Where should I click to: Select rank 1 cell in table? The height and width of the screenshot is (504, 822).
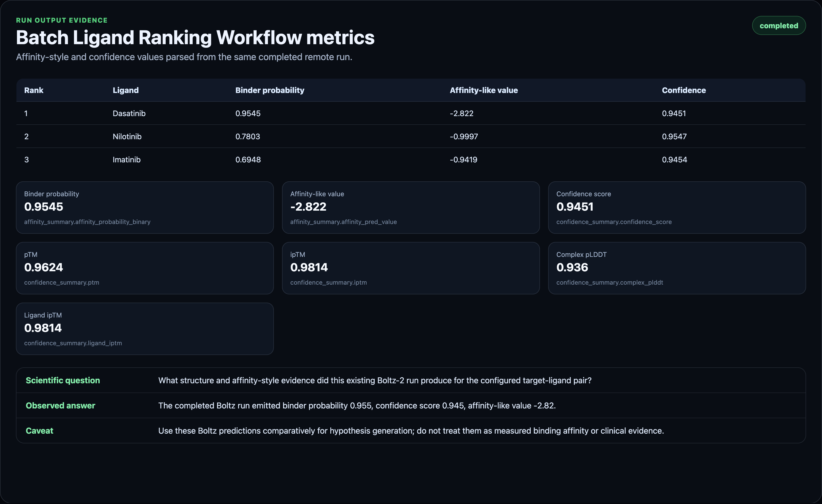[x=26, y=113]
